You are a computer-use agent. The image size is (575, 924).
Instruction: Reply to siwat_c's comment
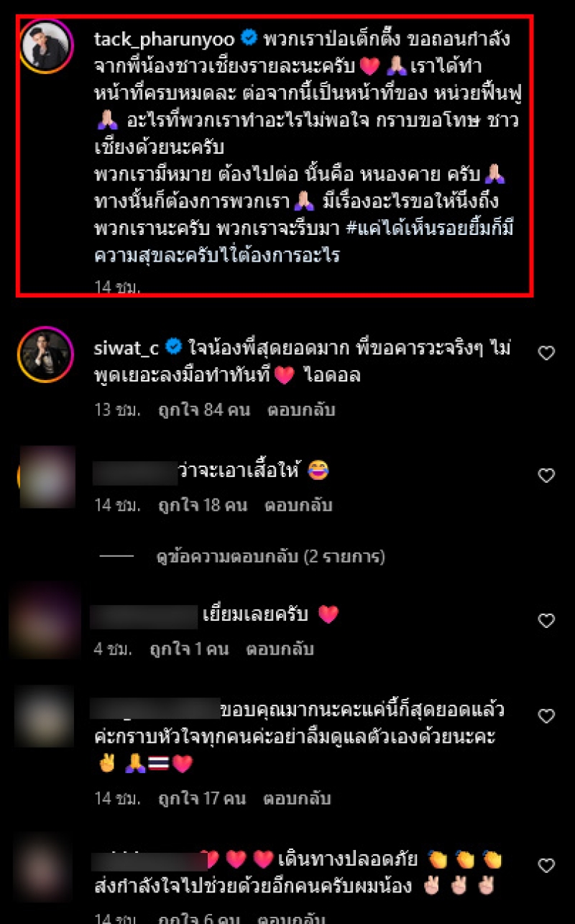301,410
